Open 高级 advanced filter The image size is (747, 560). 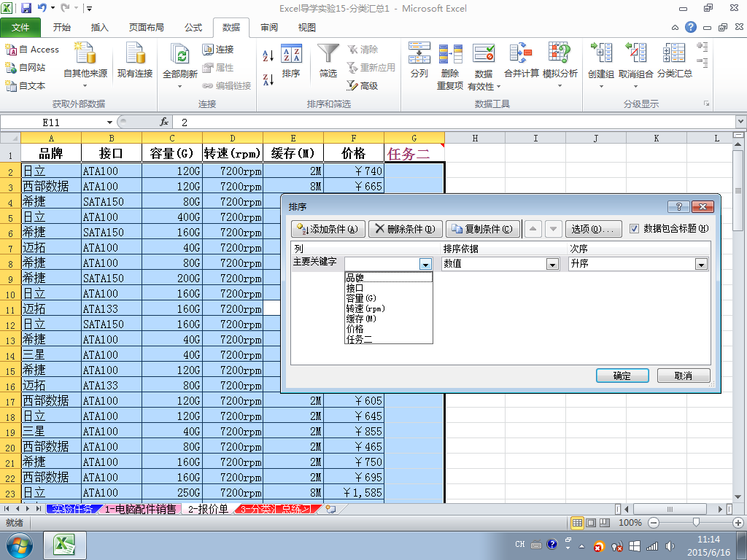(x=363, y=86)
